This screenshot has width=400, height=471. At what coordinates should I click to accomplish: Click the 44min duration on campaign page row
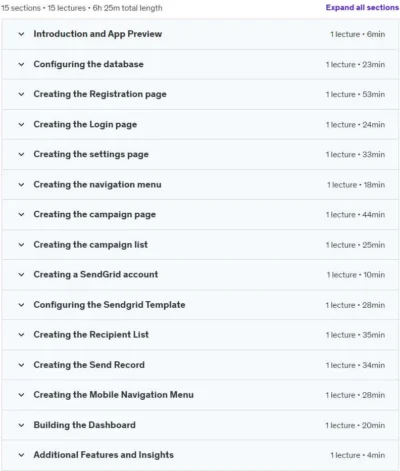tap(374, 215)
